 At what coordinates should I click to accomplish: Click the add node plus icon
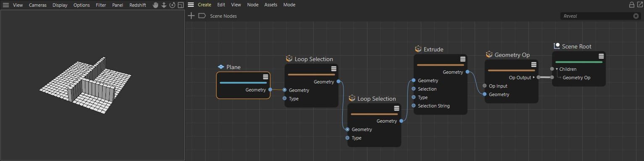click(x=191, y=16)
